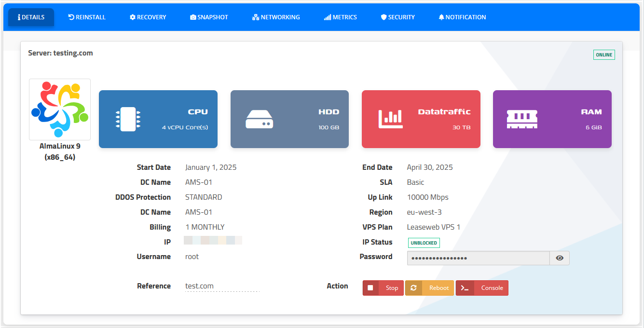Reveal password with the eye icon
The image size is (644, 328).
point(560,258)
